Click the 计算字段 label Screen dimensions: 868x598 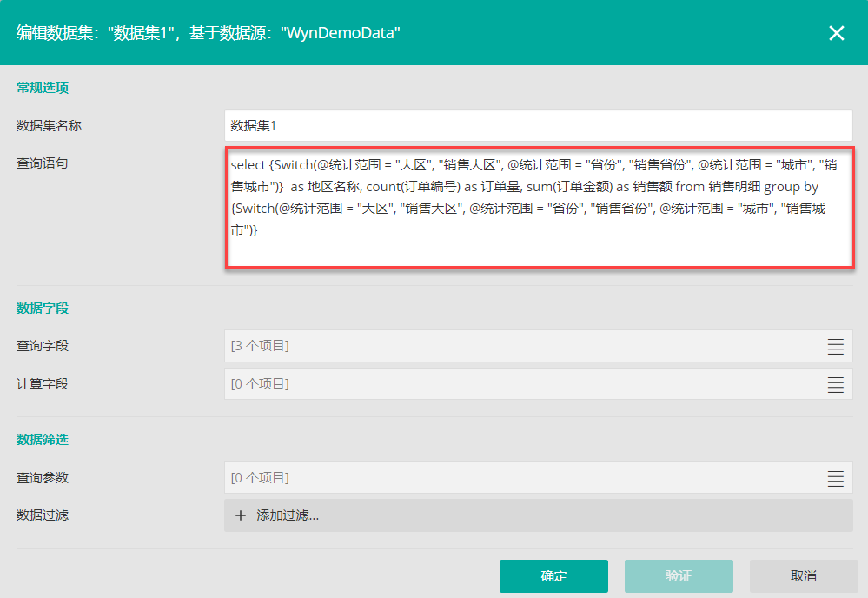42,383
